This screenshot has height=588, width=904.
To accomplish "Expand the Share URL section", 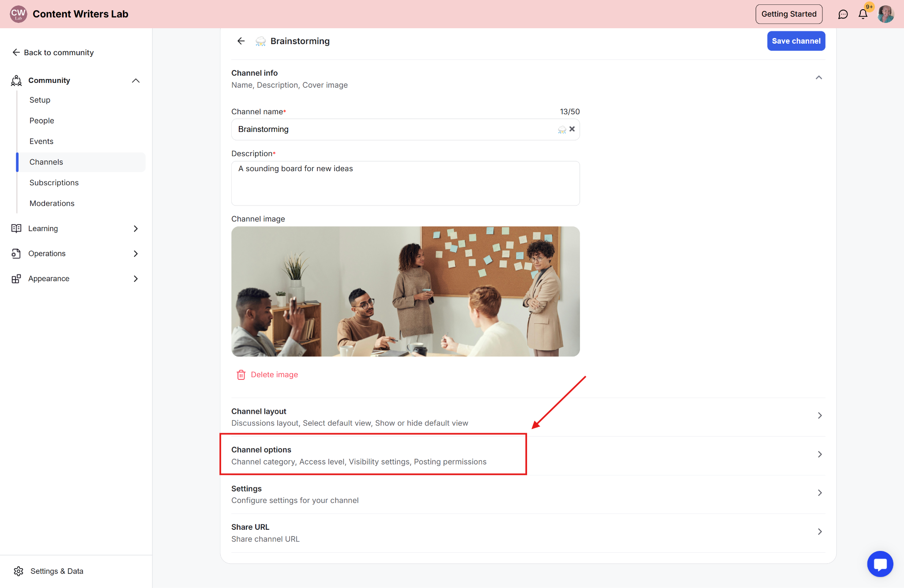I will coord(819,532).
